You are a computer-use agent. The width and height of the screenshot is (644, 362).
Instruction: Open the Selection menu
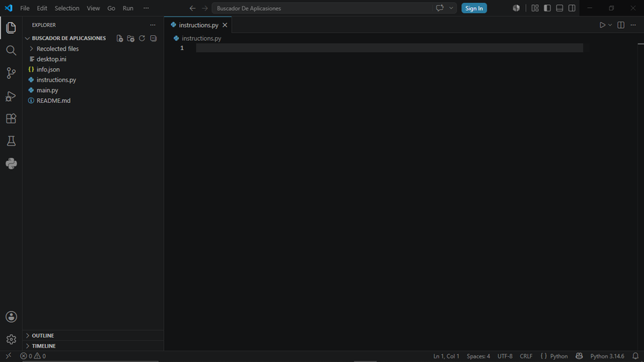67,8
